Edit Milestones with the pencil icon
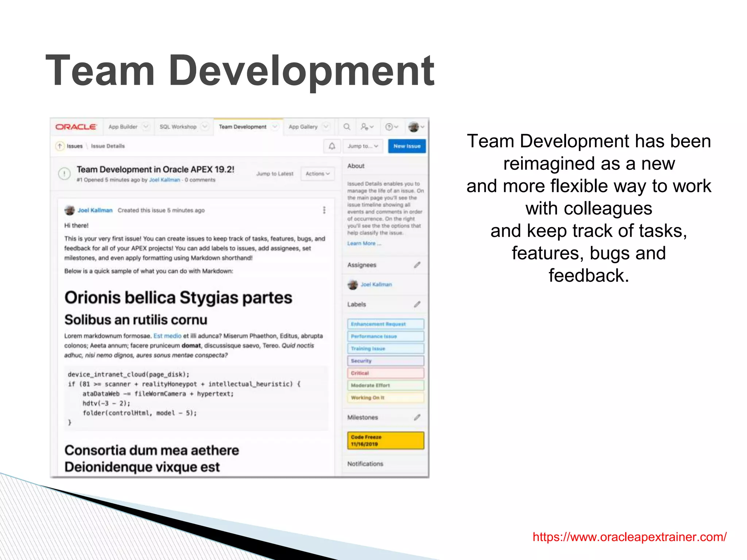This screenshot has width=747, height=560. (417, 417)
